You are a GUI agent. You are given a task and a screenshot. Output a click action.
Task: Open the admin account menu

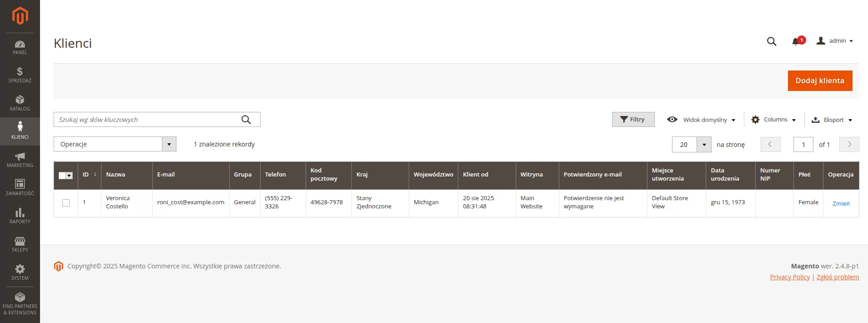835,41
